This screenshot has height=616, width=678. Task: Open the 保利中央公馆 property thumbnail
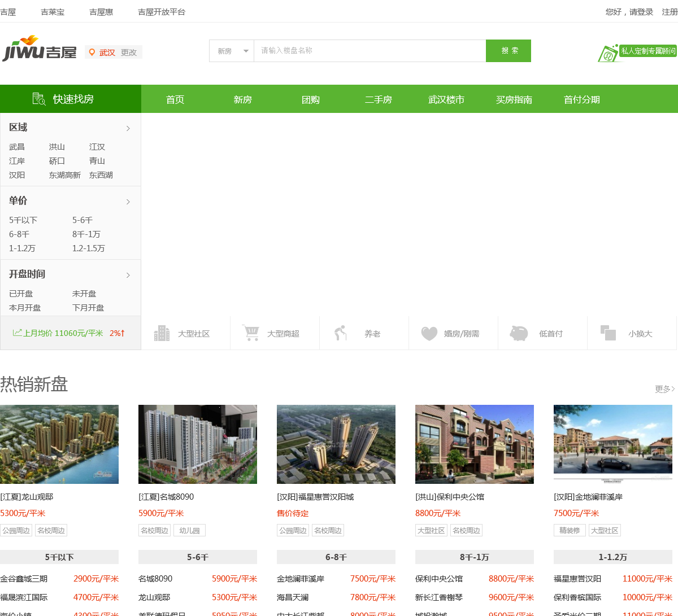475,444
